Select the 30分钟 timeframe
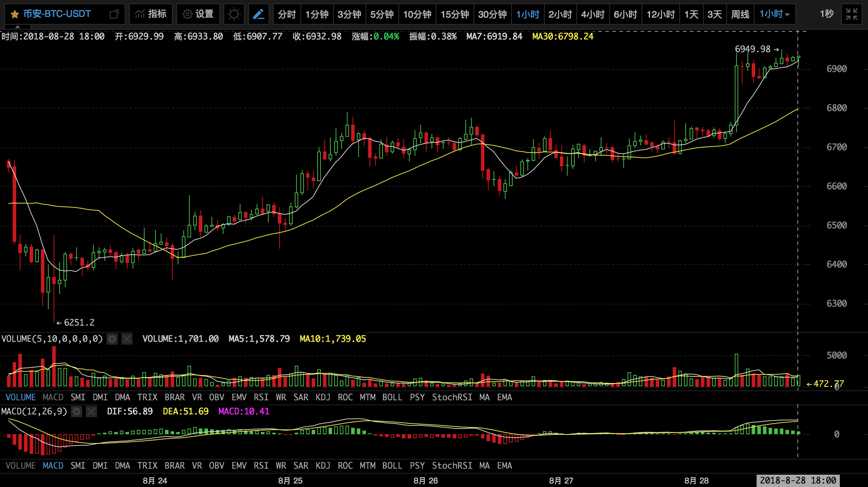 click(493, 14)
